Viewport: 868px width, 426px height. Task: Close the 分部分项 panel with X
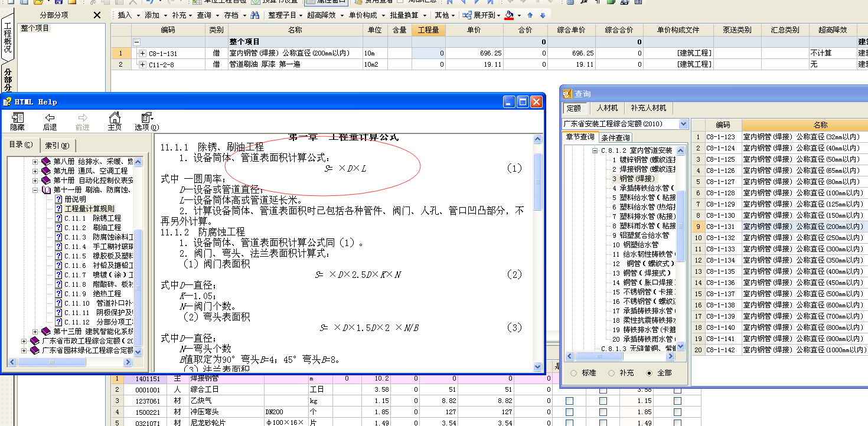(97, 15)
